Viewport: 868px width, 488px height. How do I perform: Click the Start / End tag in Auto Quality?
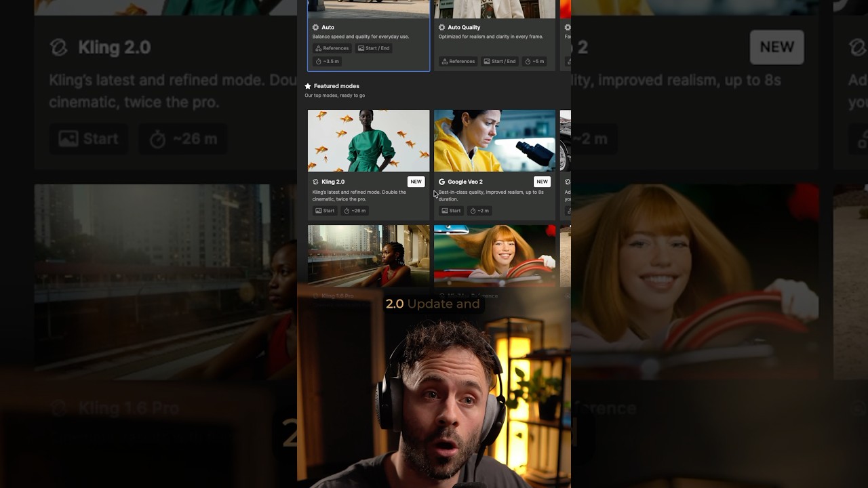pos(500,61)
